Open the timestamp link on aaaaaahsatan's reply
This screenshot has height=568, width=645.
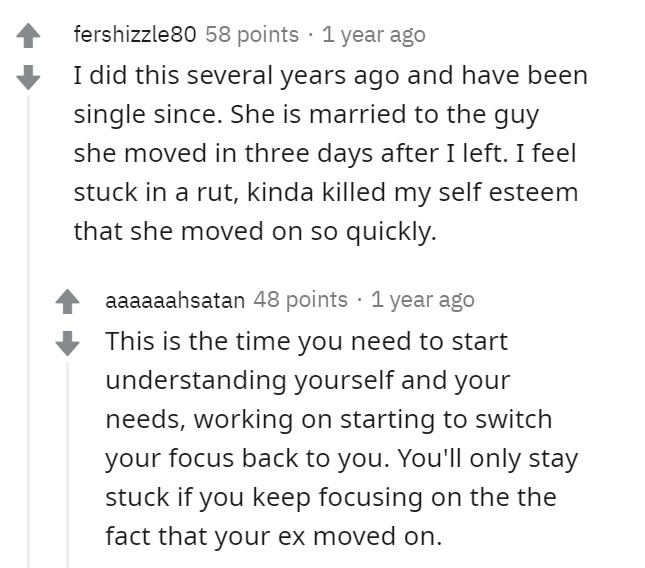coord(423,300)
